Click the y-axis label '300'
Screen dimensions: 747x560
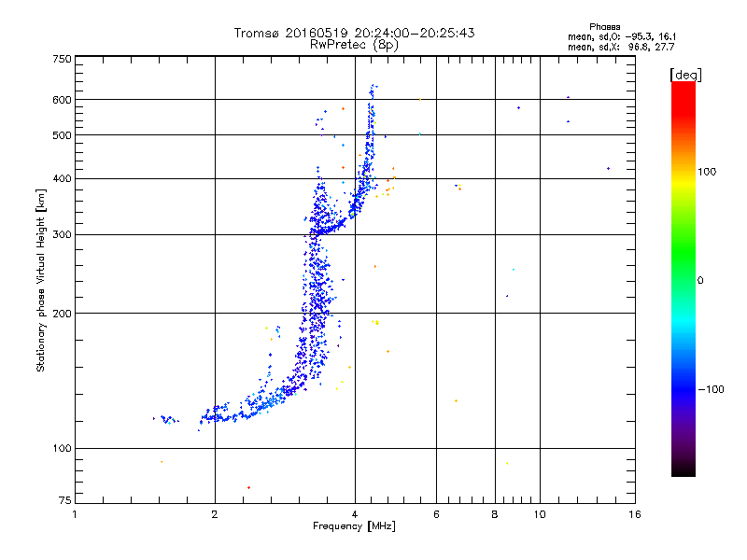click(62, 235)
